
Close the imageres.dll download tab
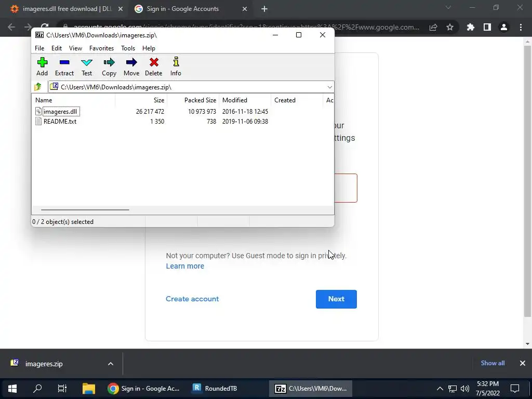[x=121, y=9]
